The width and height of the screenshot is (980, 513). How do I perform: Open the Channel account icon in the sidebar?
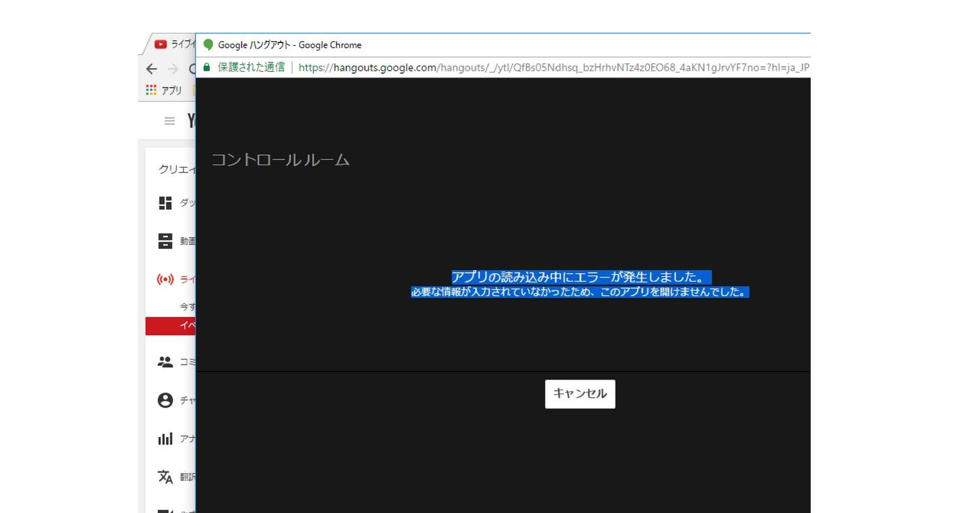[165, 400]
